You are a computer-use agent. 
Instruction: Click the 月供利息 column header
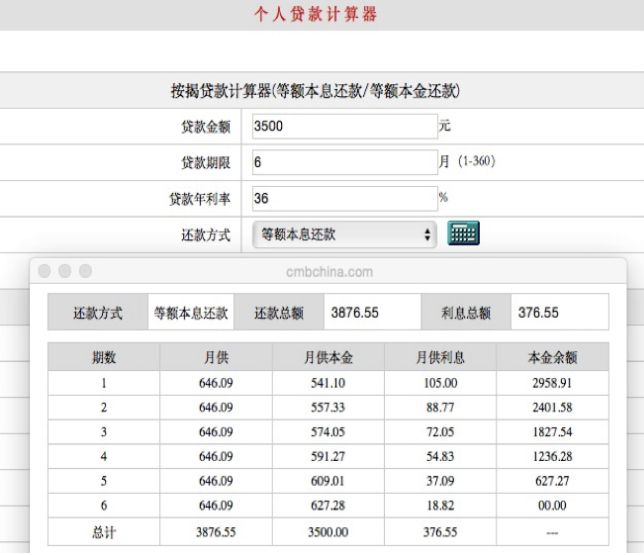coord(440,357)
